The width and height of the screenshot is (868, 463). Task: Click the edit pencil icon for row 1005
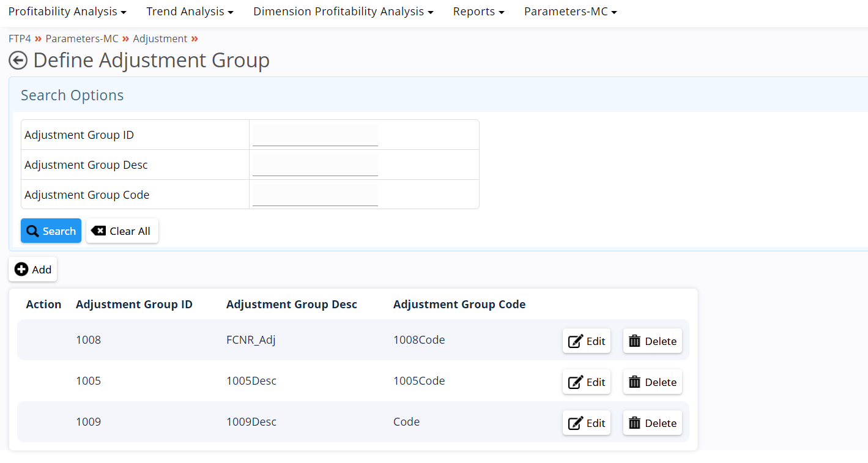[576, 382]
